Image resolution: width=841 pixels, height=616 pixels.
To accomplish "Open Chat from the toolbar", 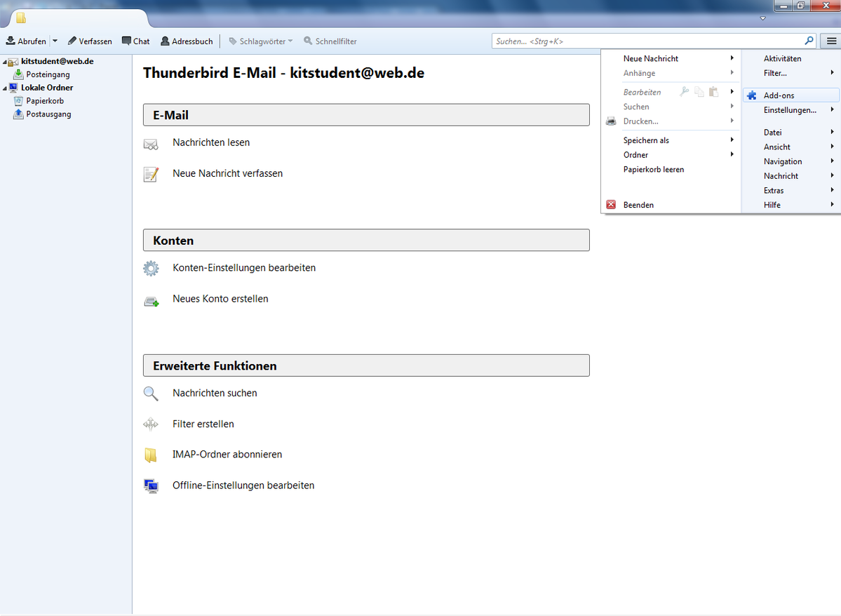I will (135, 41).
